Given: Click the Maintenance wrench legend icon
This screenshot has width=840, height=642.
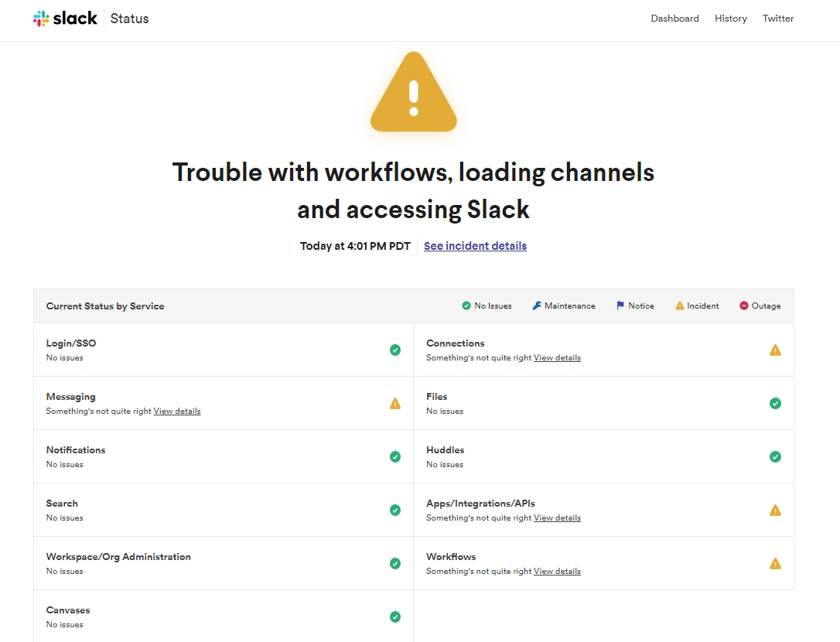Looking at the screenshot, I should [535, 305].
